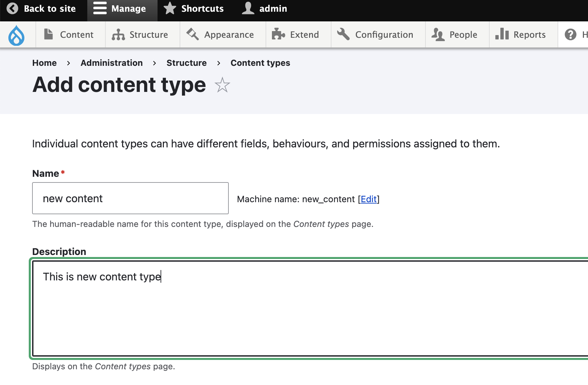Select the Structure sitemap icon
The width and height of the screenshot is (588, 385).
119,34
